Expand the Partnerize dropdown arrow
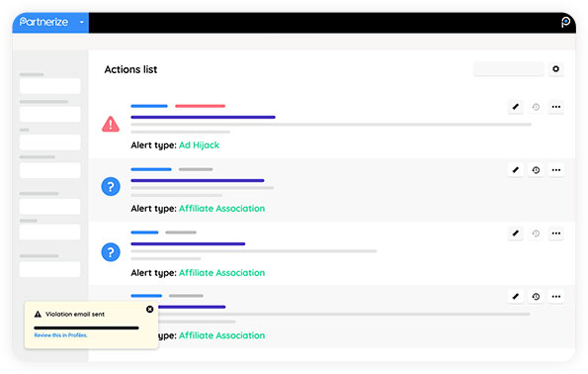Viewport: 588px width, 374px height. pos(82,22)
